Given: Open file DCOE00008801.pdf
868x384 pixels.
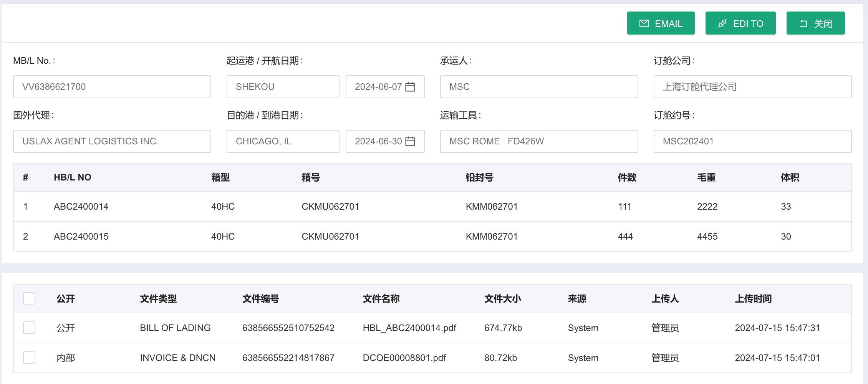Looking at the screenshot, I should point(404,358).
